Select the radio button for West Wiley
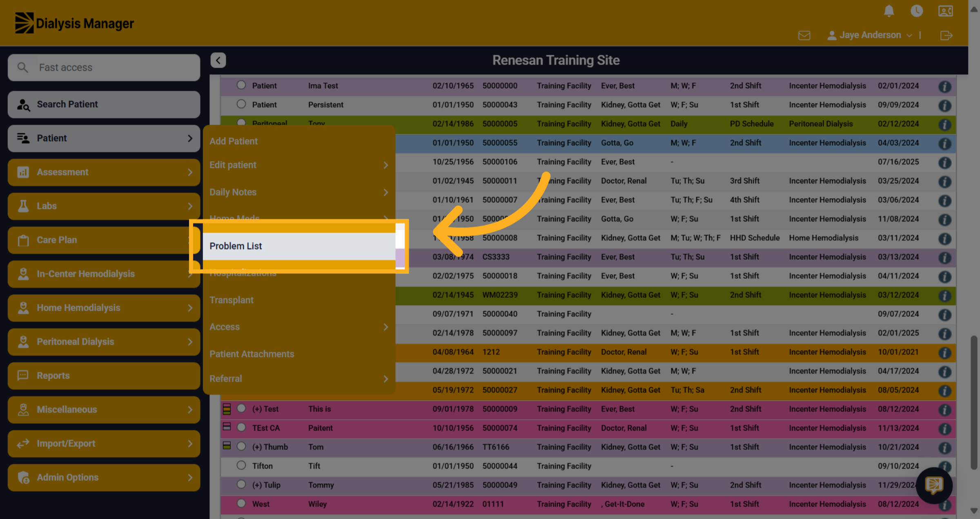This screenshot has height=519, width=980. tap(241, 503)
